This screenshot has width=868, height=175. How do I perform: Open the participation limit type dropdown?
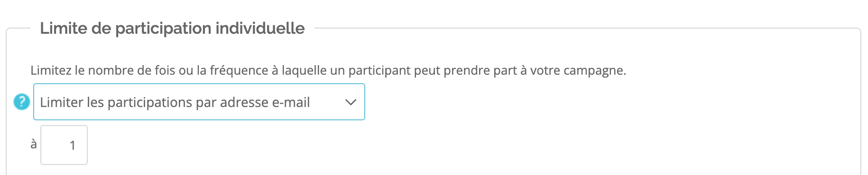coord(199,102)
